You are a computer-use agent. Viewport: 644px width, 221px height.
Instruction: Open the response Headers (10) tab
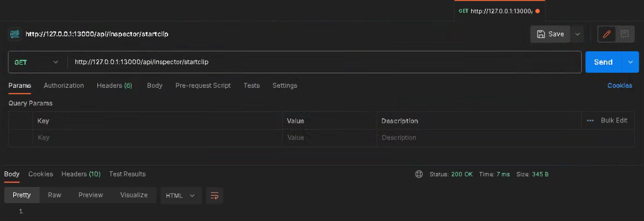pos(81,174)
